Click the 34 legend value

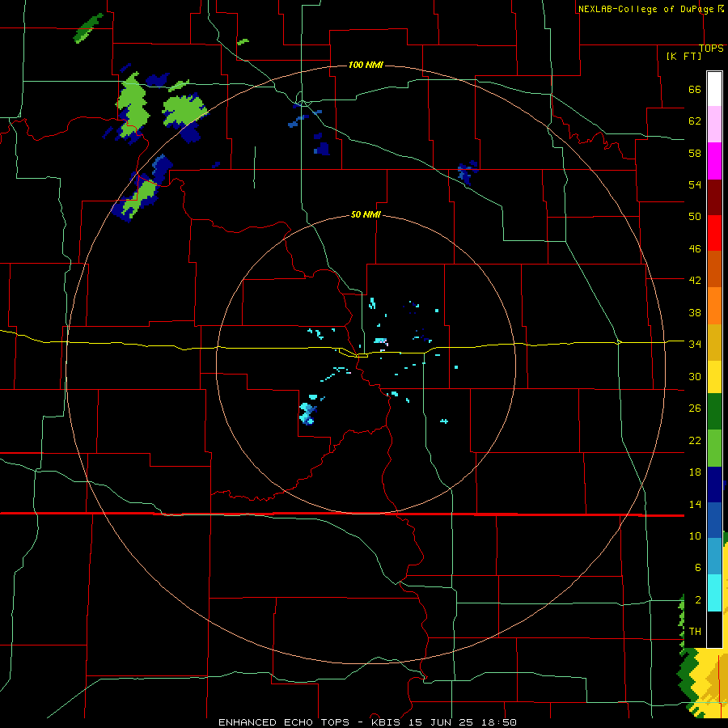tap(695, 344)
